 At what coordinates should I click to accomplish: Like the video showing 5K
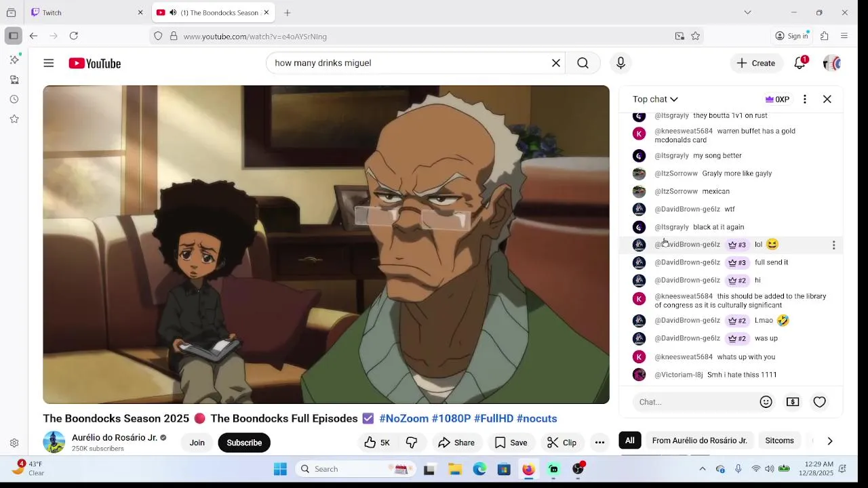pos(377,443)
